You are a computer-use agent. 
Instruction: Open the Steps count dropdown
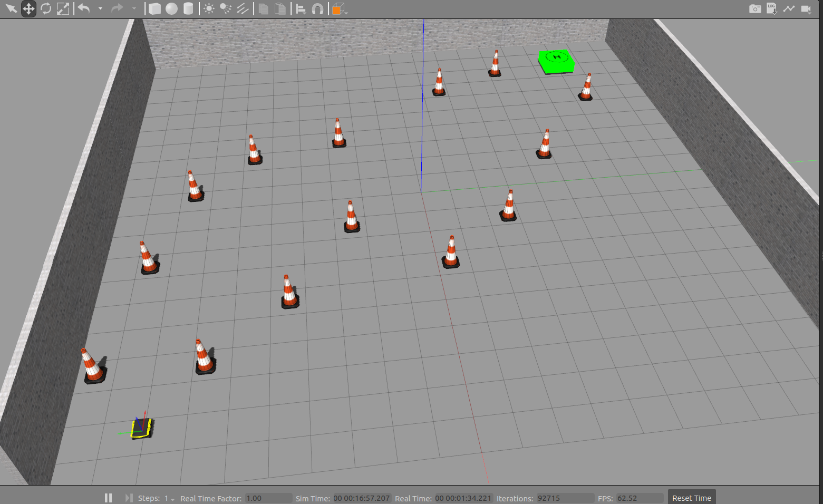172,498
